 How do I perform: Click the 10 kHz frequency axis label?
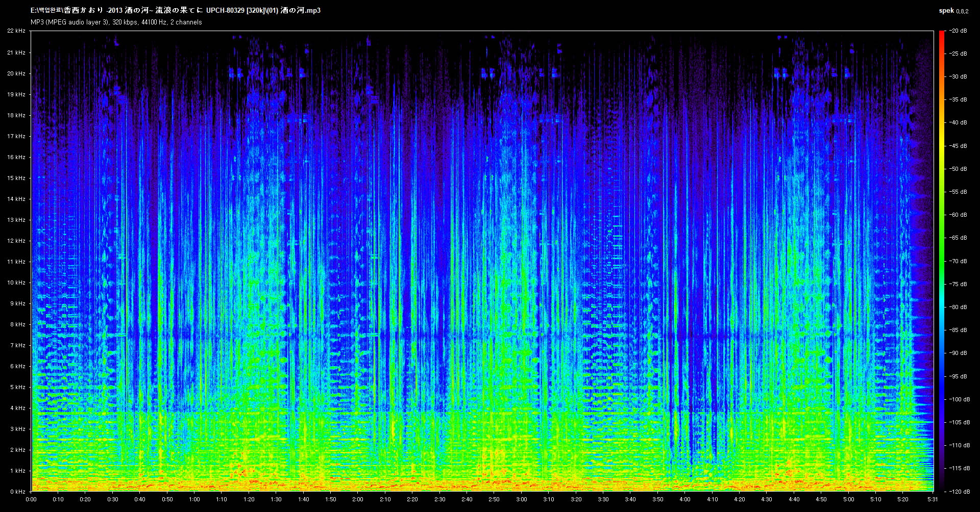16,283
